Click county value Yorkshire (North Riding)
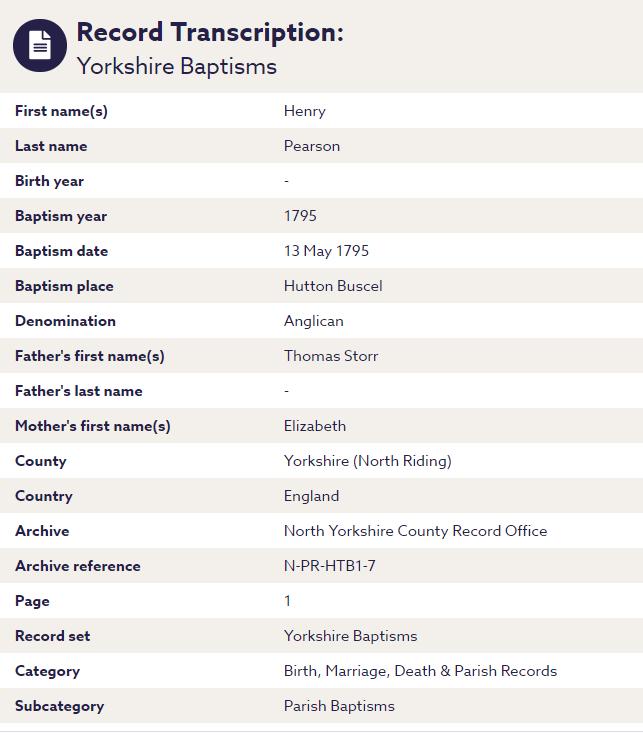Image resolution: width=643 pixels, height=735 pixels. [x=368, y=461]
